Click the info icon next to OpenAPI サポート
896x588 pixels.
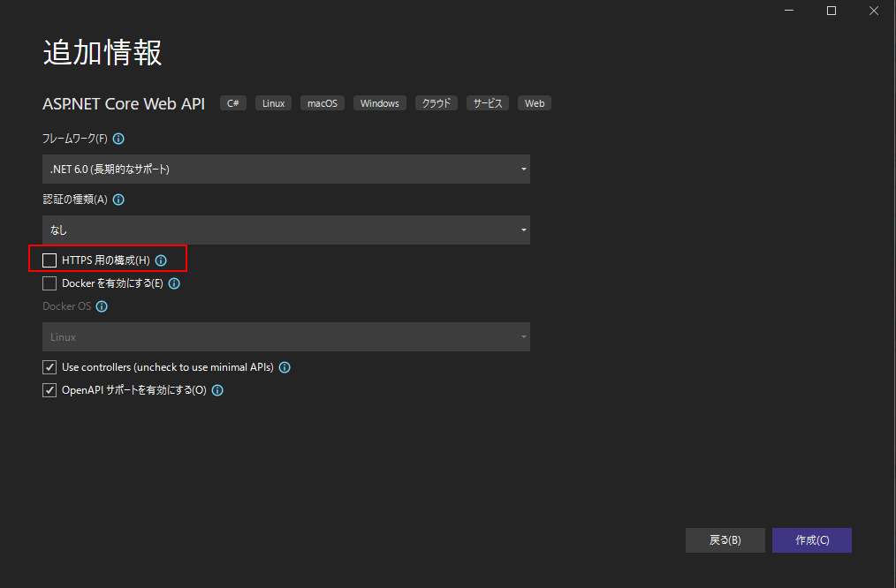coord(217,390)
